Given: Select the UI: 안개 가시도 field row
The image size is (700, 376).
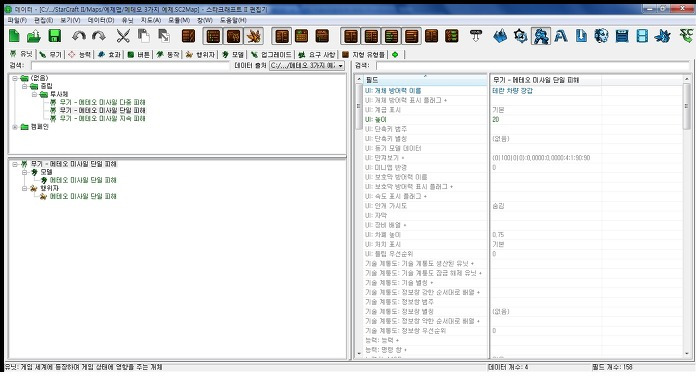Looking at the screenshot, I should (x=425, y=206).
